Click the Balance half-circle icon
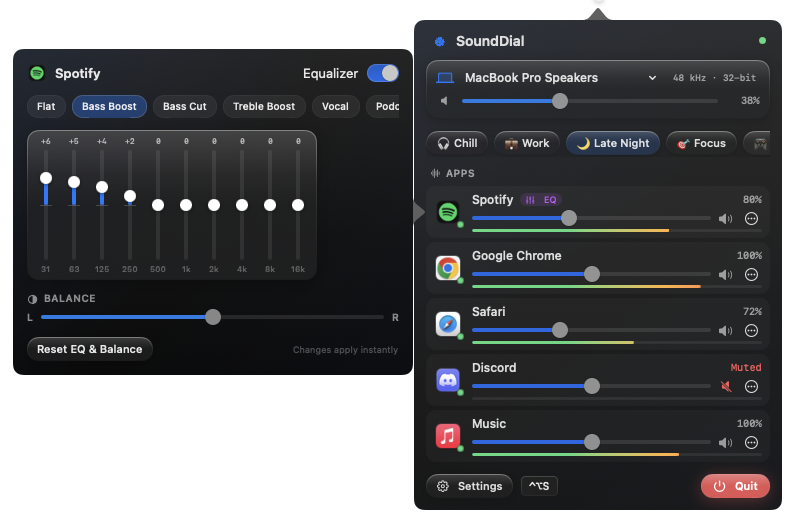This screenshot has height=523, width=795. [x=32, y=300]
